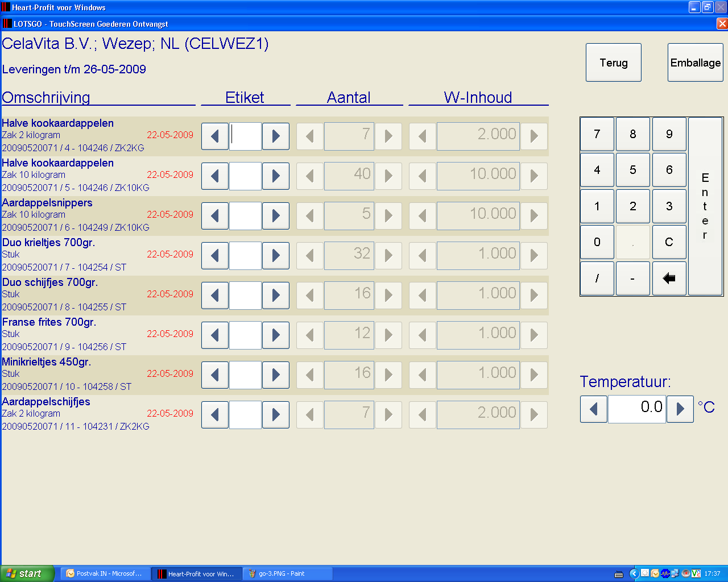Decrease Etiket for Aardappelsnippers row

pos(215,216)
